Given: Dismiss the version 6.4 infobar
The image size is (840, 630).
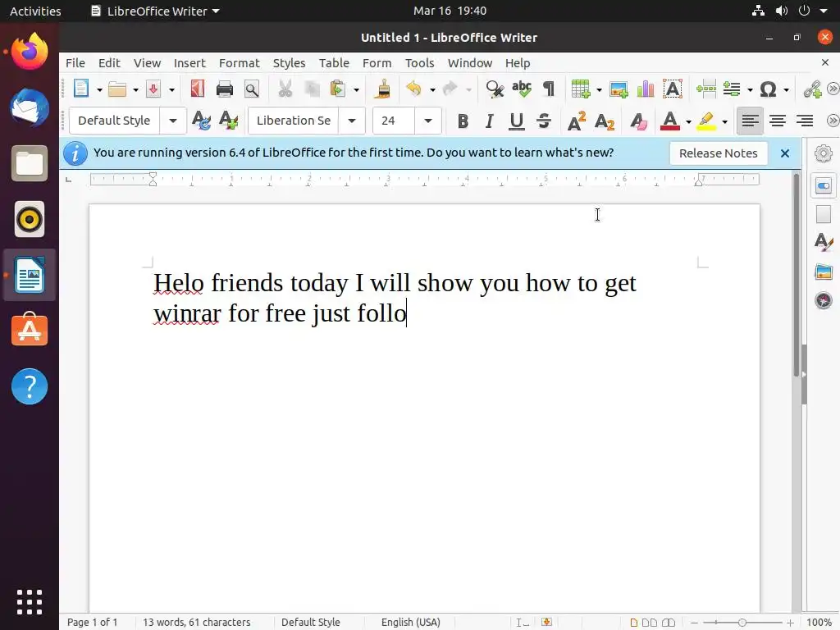Looking at the screenshot, I should 785,153.
